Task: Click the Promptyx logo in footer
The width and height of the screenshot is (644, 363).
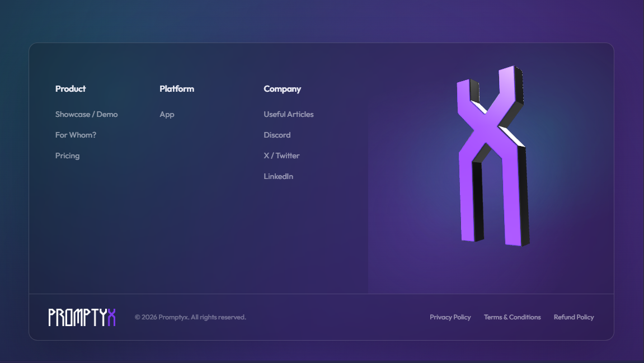Action: (x=82, y=317)
